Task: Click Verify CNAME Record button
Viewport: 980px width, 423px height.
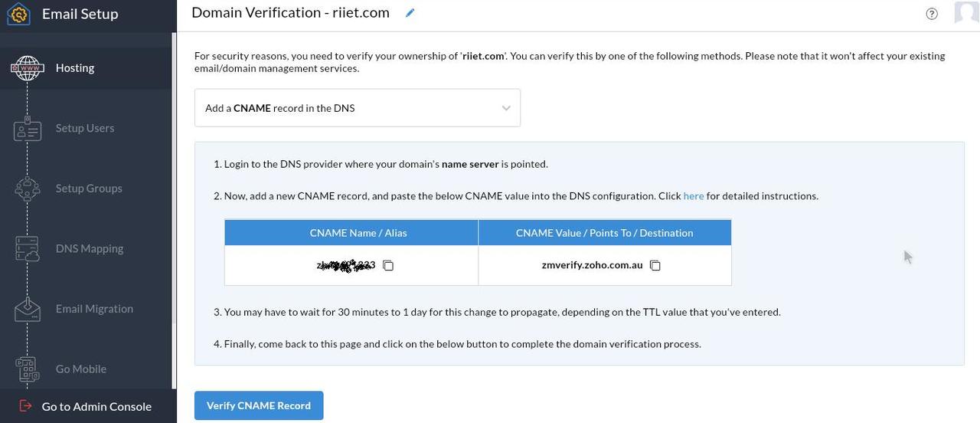Action: click(259, 405)
